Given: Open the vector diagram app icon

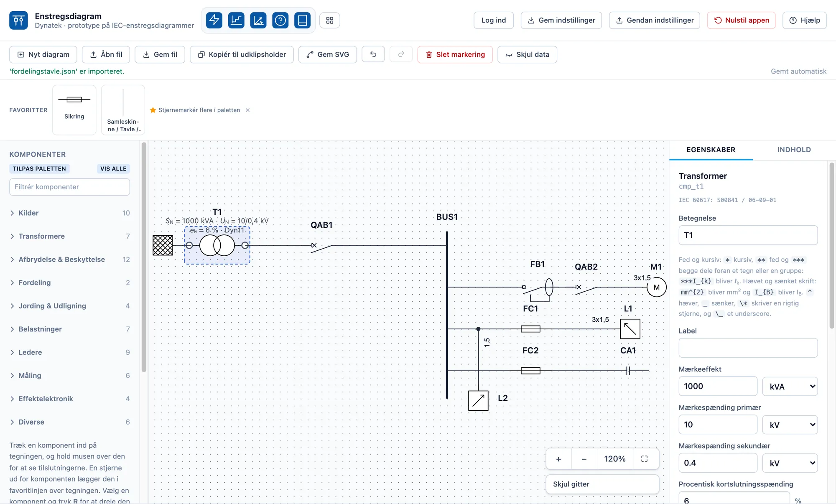Looking at the screenshot, I should pos(258,20).
